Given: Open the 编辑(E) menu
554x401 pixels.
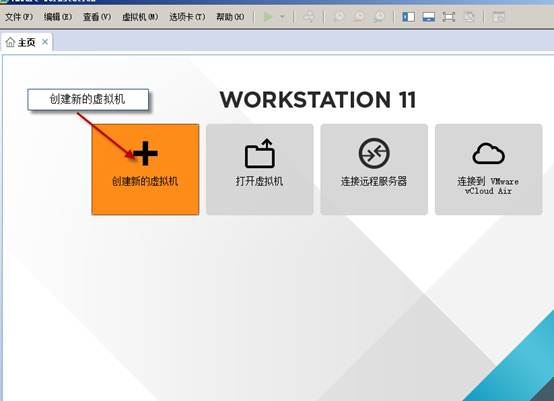Looking at the screenshot, I should point(58,17).
